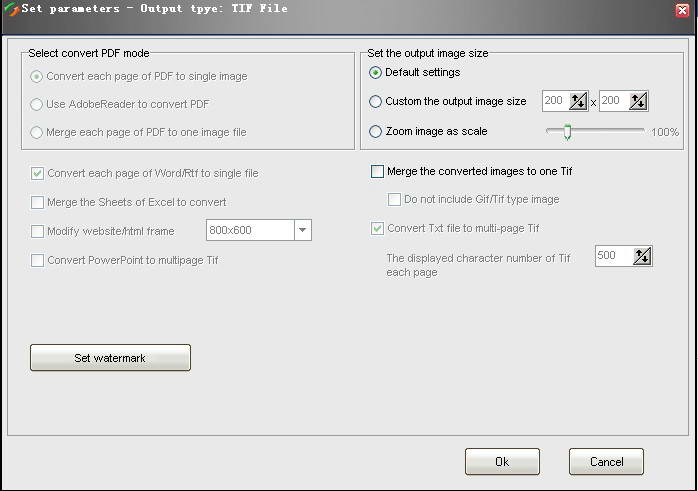Open the 800x600 frame size dropdown

[302, 231]
